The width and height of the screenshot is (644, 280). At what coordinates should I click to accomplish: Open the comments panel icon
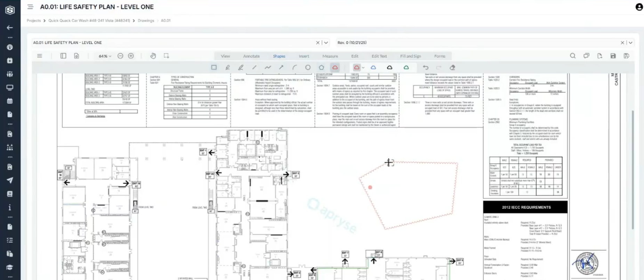tap(586, 56)
